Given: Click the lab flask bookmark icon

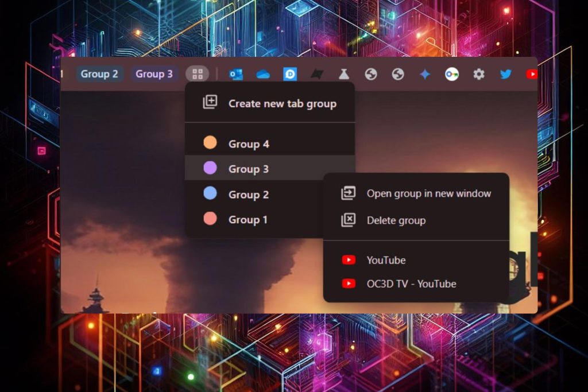Looking at the screenshot, I should coord(344,74).
